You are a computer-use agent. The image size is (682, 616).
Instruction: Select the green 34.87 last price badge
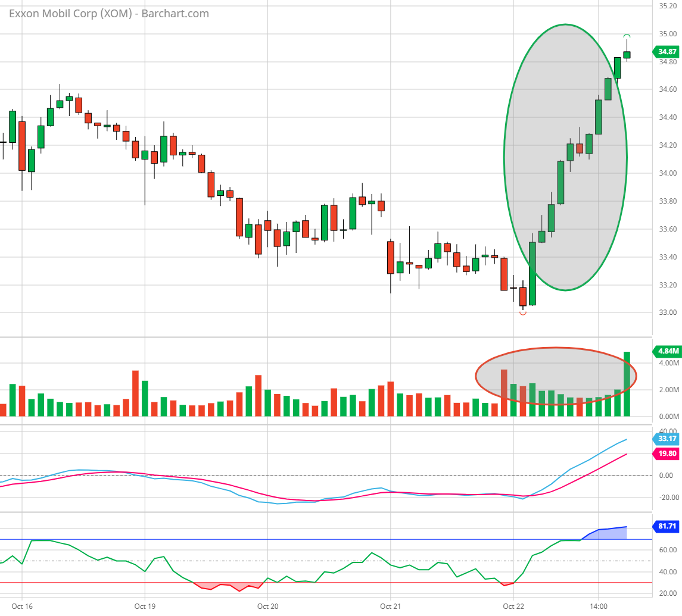(x=666, y=52)
